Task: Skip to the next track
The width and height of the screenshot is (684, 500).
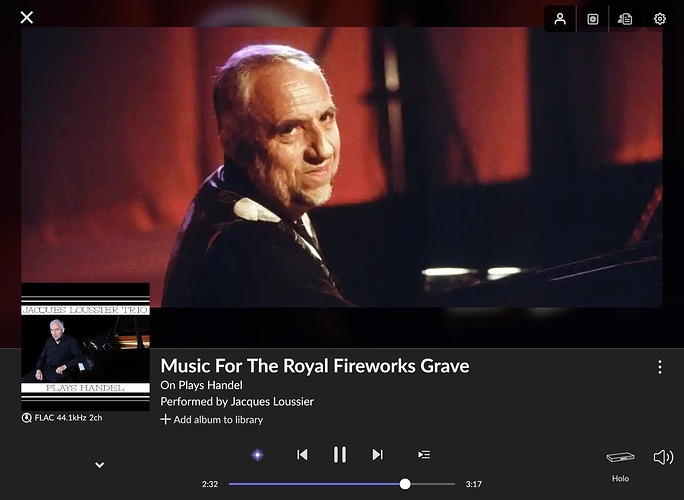Action: pyautogui.click(x=378, y=455)
